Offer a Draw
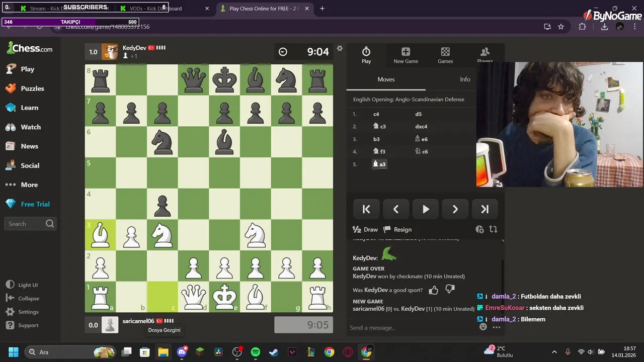This screenshot has width=644, height=362. 365,229
